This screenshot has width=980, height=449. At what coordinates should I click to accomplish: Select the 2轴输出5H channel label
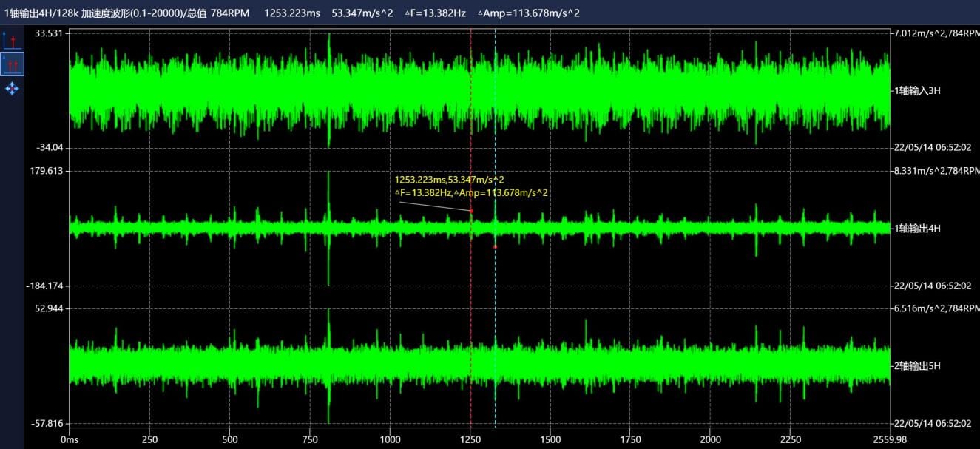(917, 365)
